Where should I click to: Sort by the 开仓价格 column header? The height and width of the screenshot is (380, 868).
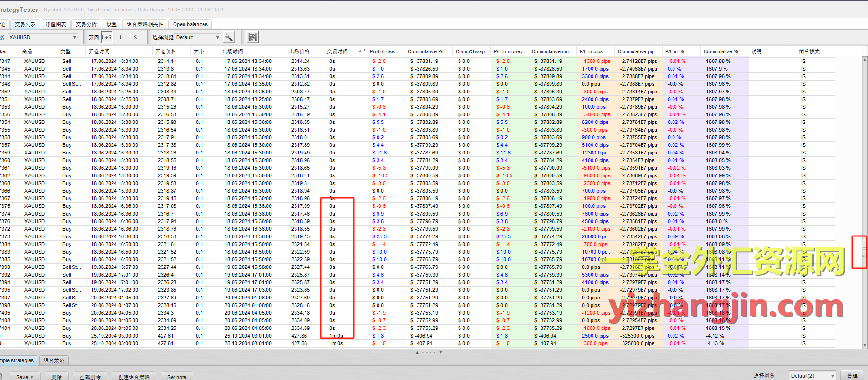coord(172,51)
